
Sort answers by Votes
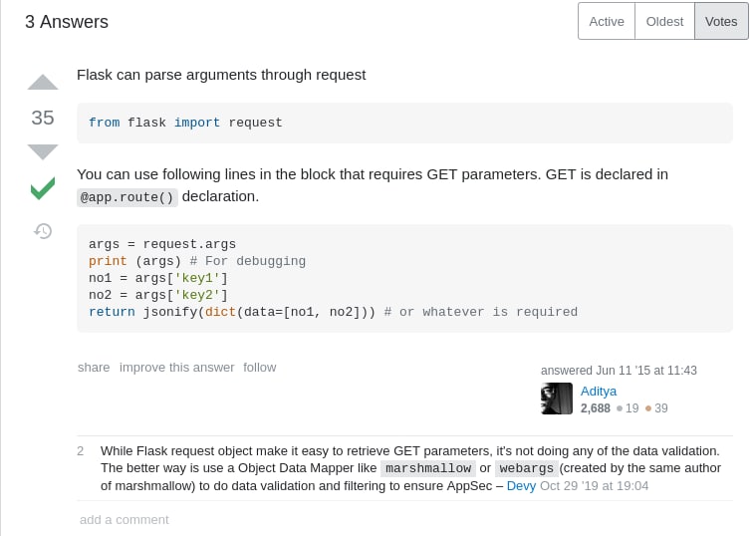[x=721, y=22]
